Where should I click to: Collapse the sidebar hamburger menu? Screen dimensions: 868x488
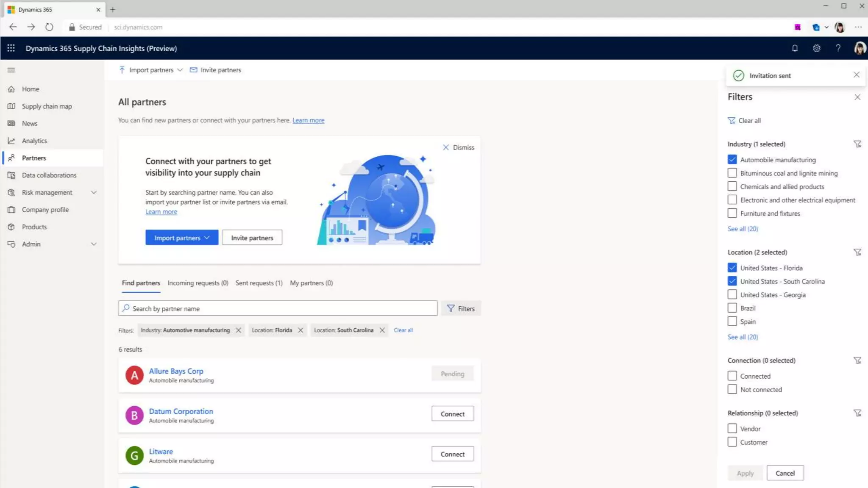click(x=11, y=70)
